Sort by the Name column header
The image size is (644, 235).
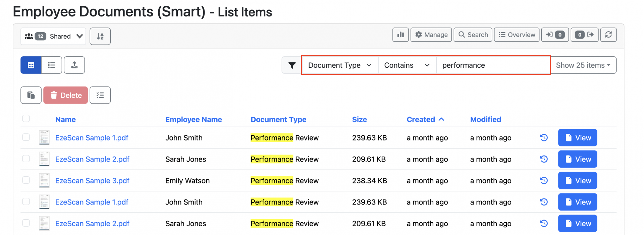click(65, 120)
